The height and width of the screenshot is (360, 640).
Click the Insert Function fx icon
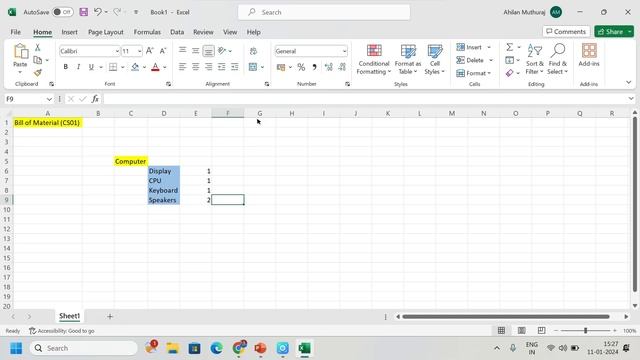(95, 99)
